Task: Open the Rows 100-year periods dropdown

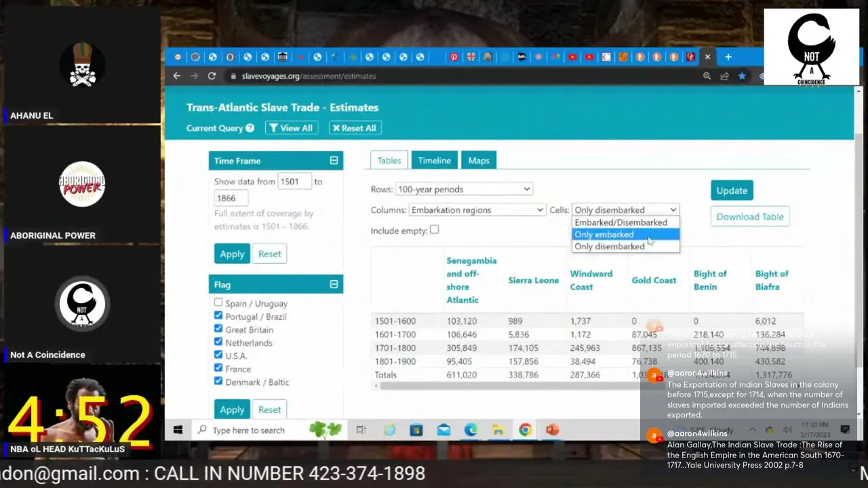Action: click(464, 189)
